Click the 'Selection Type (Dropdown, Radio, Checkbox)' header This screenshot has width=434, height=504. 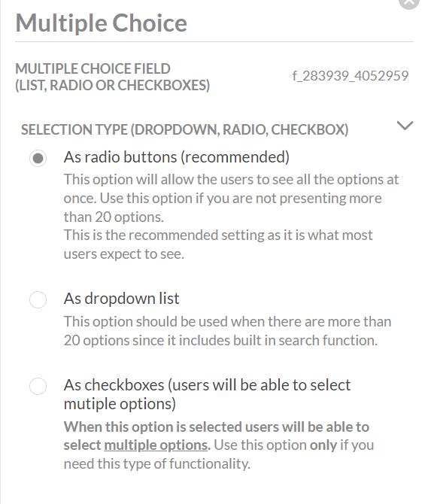point(184,129)
